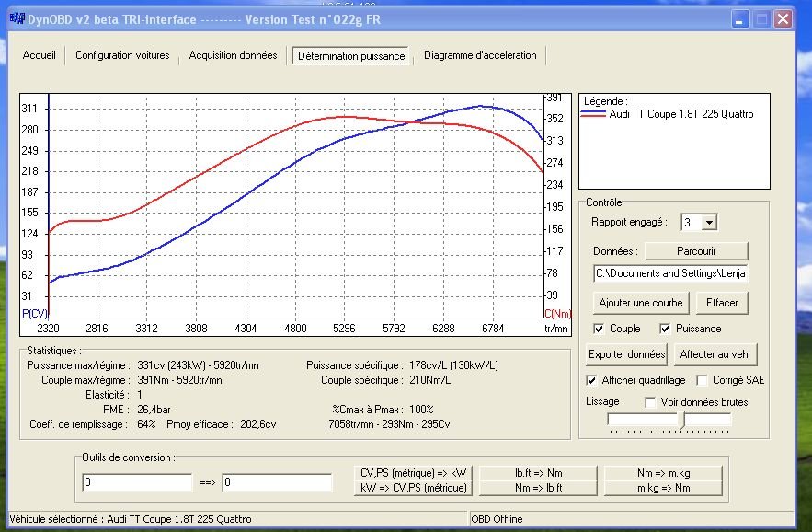Uncheck the Puissance checkbox
The image size is (812, 532).
[665, 329]
